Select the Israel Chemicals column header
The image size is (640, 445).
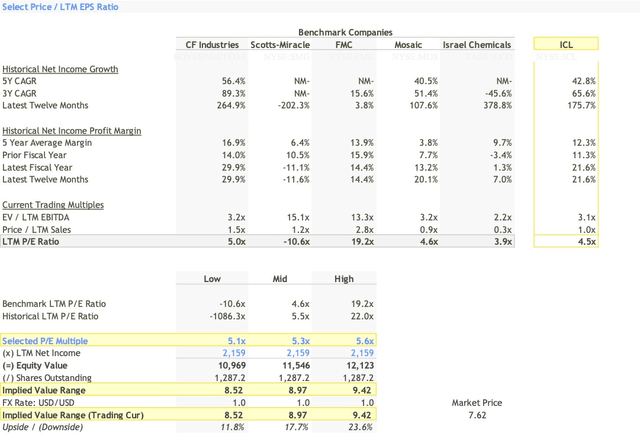(477, 45)
